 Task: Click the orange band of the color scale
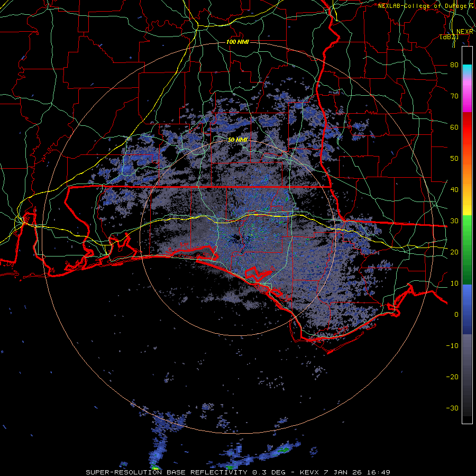pos(467,173)
